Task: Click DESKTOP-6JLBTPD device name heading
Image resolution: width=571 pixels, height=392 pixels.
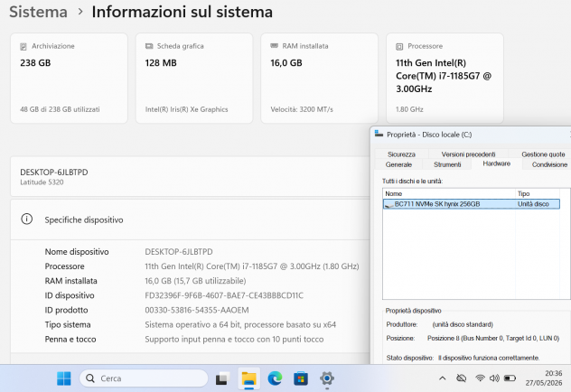Action: click(x=54, y=173)
